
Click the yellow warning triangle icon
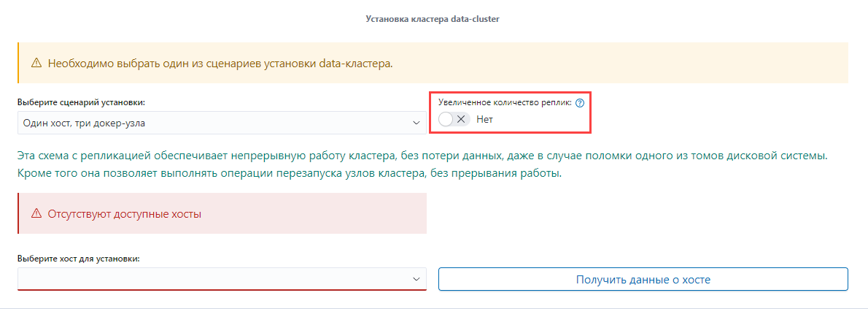pos(36,64)
